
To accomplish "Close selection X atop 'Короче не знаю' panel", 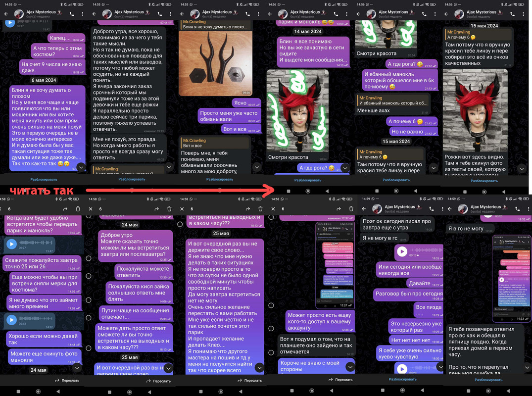I will click(273, 209).
